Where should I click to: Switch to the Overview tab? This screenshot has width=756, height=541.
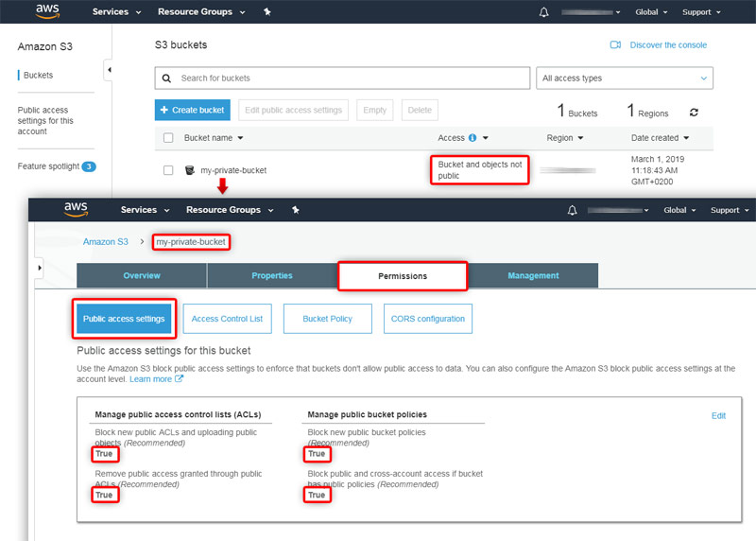pos(142,275)
